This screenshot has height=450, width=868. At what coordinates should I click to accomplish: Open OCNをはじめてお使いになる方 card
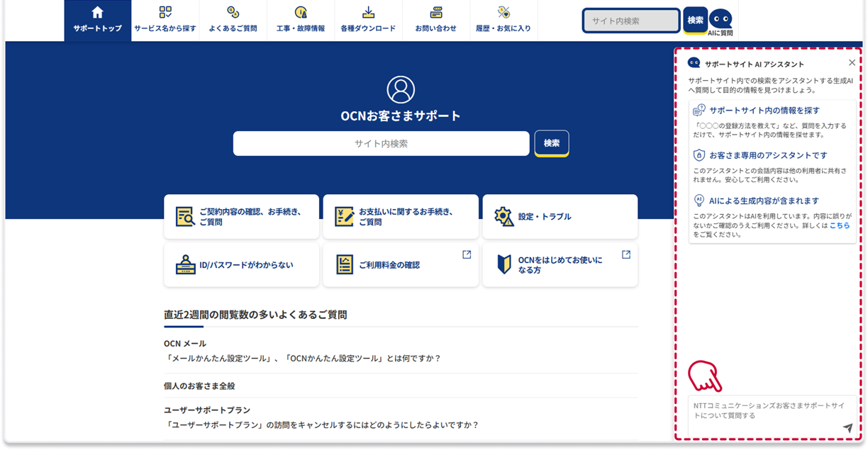(x=560, y=265)
